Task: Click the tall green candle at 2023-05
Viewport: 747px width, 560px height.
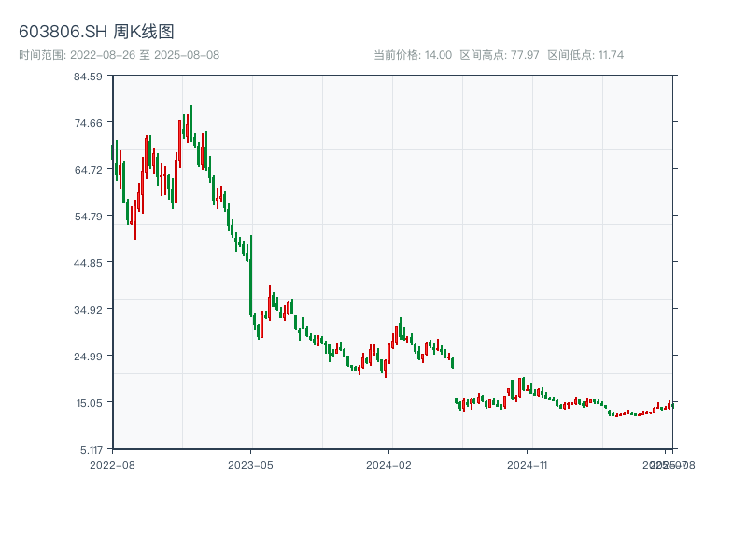Action: (251, 275)
